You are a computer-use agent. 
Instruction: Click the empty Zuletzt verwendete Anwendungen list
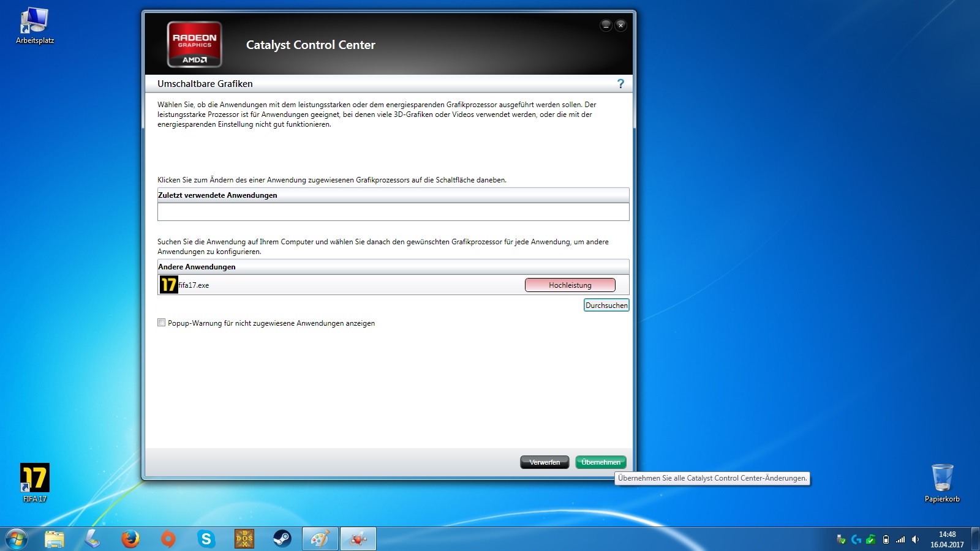(x=393, y=212)
